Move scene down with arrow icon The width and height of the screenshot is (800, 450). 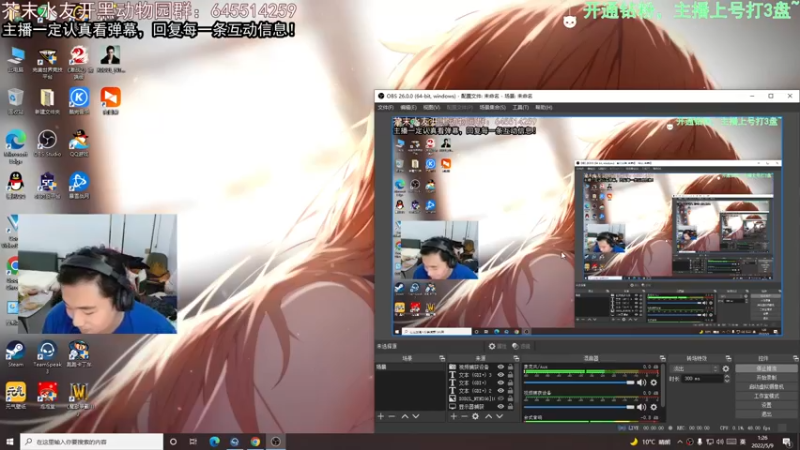(x=416, y=416)
